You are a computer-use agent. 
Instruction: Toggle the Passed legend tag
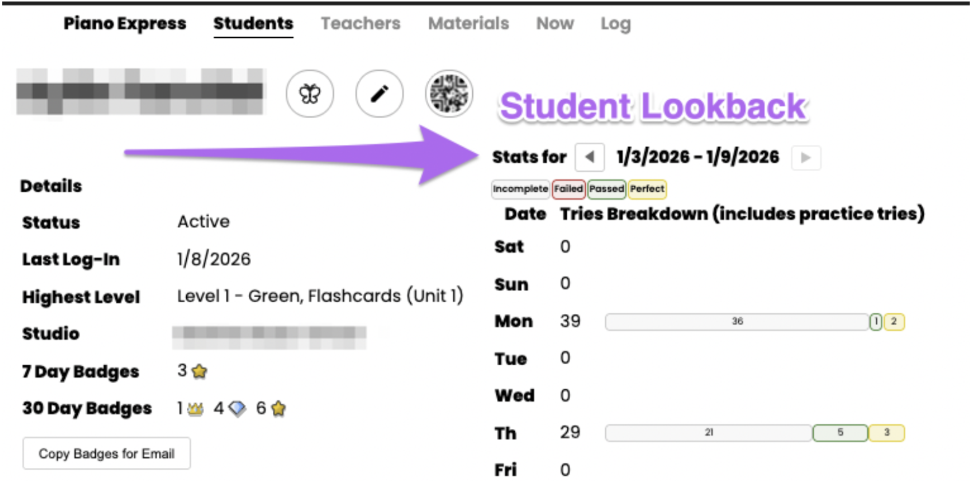[606, 189]
